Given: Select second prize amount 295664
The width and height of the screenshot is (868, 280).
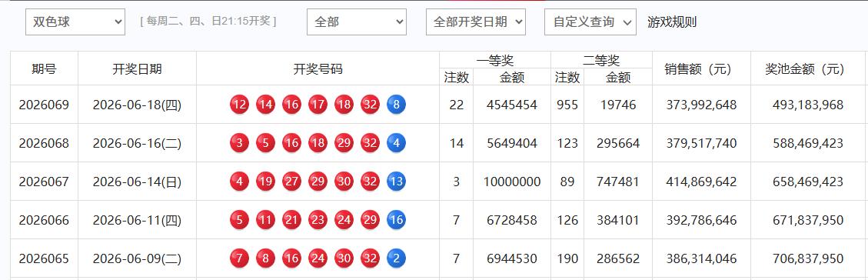Looking at the screenshot, I should tap(618, 143).
